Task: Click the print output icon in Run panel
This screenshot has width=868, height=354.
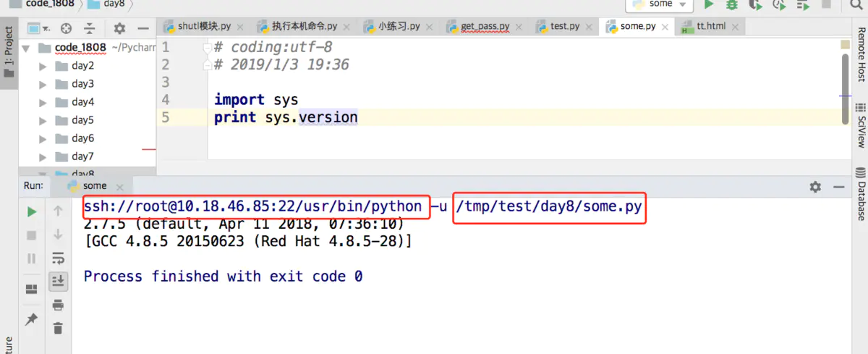Action: click(58, 305)
